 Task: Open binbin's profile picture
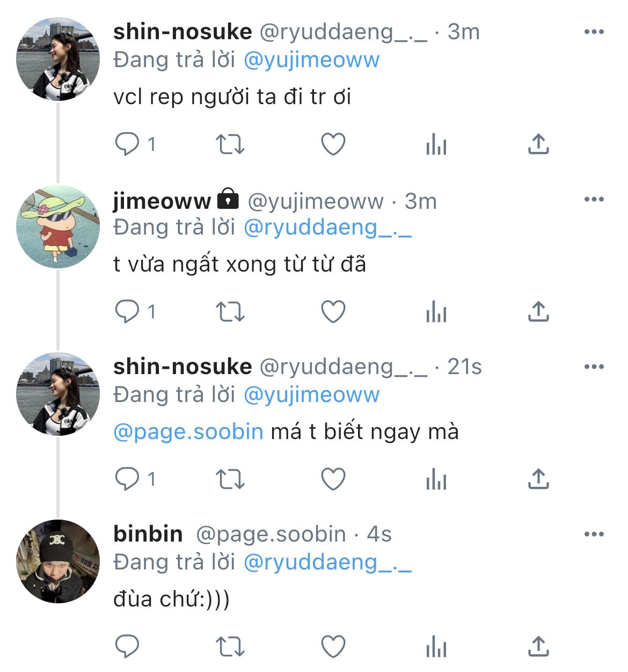pyautogui.click(x=58, y=561)
